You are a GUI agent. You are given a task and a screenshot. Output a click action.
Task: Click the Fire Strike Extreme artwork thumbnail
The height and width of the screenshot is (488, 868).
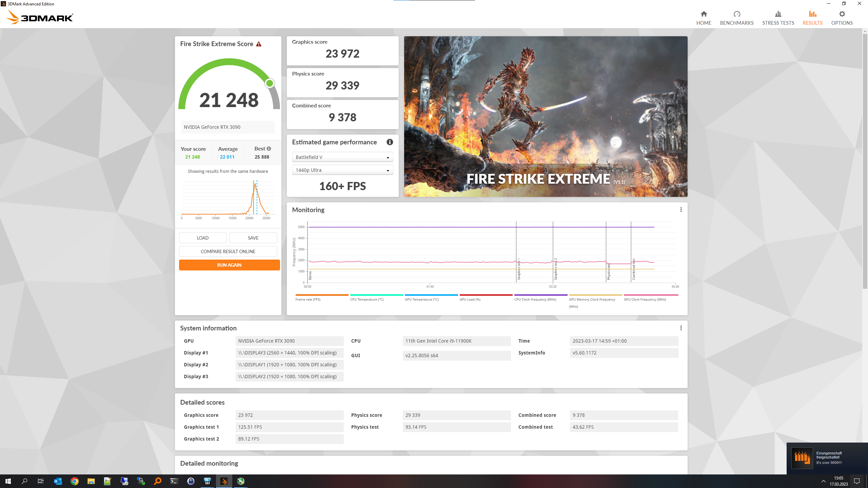(546, 116)
